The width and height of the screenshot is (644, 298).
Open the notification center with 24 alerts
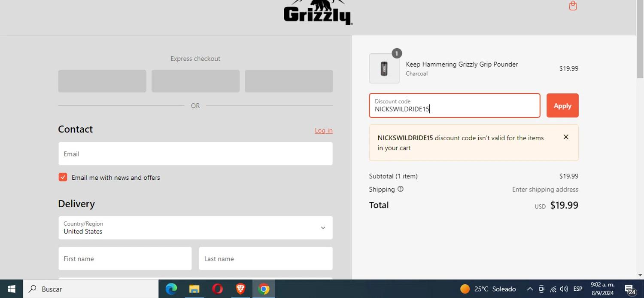[x=630, y=289]
